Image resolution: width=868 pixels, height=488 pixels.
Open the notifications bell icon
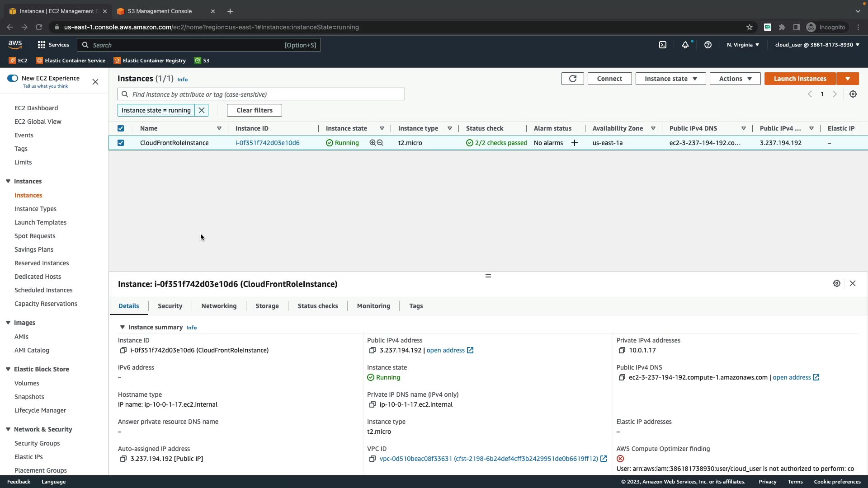click(x=685, y=45)
